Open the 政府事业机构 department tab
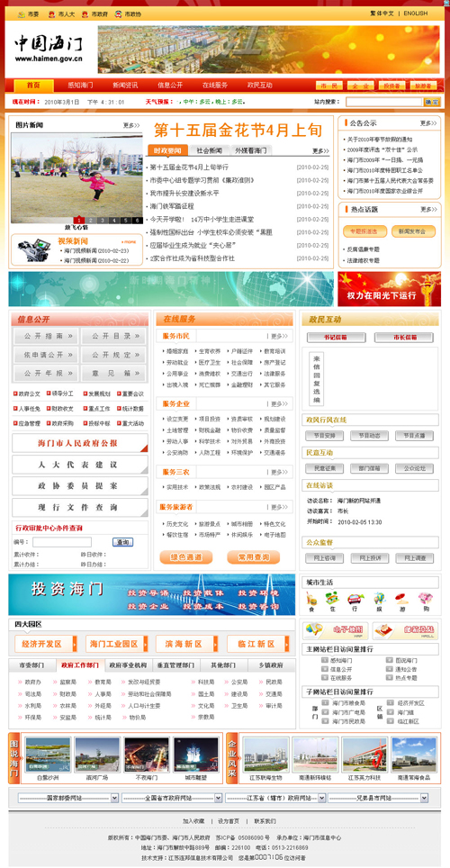The image size is (450, 868). [x=128, y=665]
